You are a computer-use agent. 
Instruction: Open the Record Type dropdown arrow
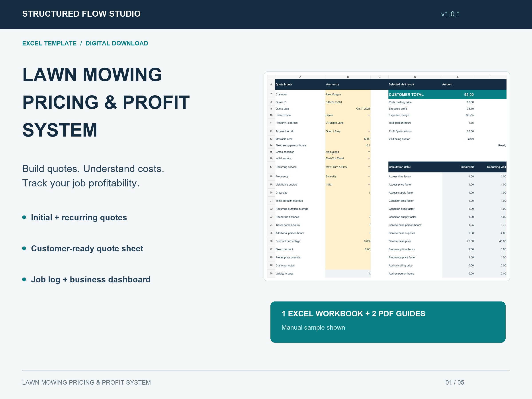(369, 115)
